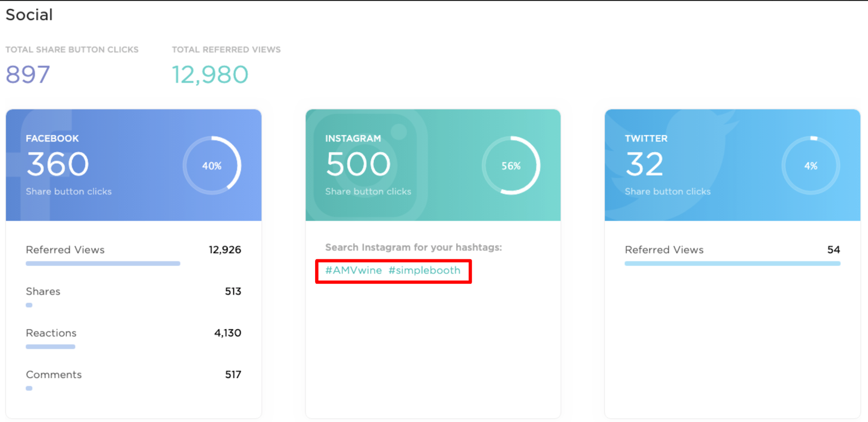Select the 517 comments value
Viewport: 868px width, 422px height.
coord(233,375)
